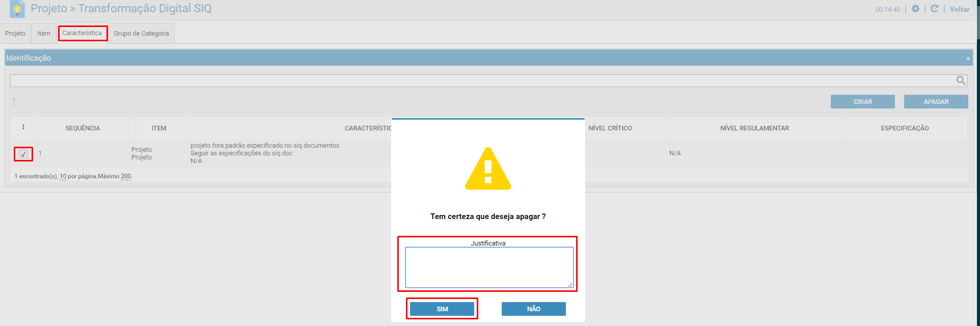The width and height of the screenshot is (980, 326).
Task: Click the Identificação panel header
Action: tap(488, 58)
